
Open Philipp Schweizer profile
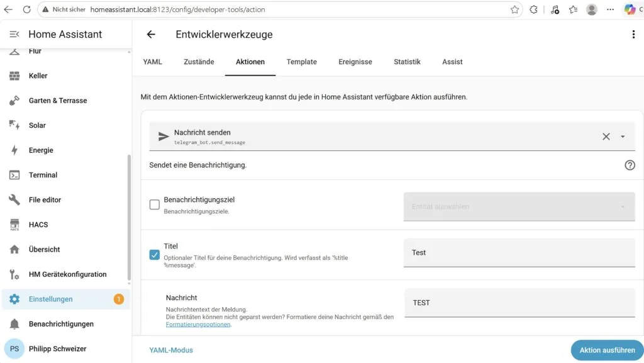coord(66,349)
